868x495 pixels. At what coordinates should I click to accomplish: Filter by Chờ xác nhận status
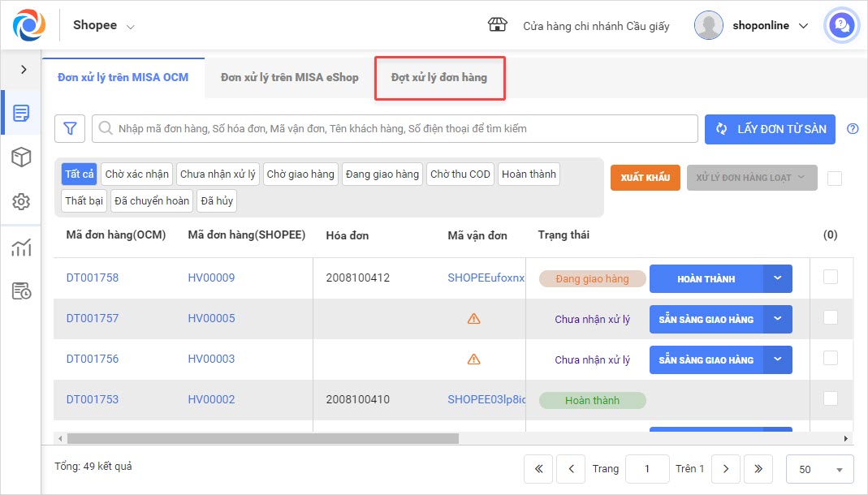pos(136,174)
